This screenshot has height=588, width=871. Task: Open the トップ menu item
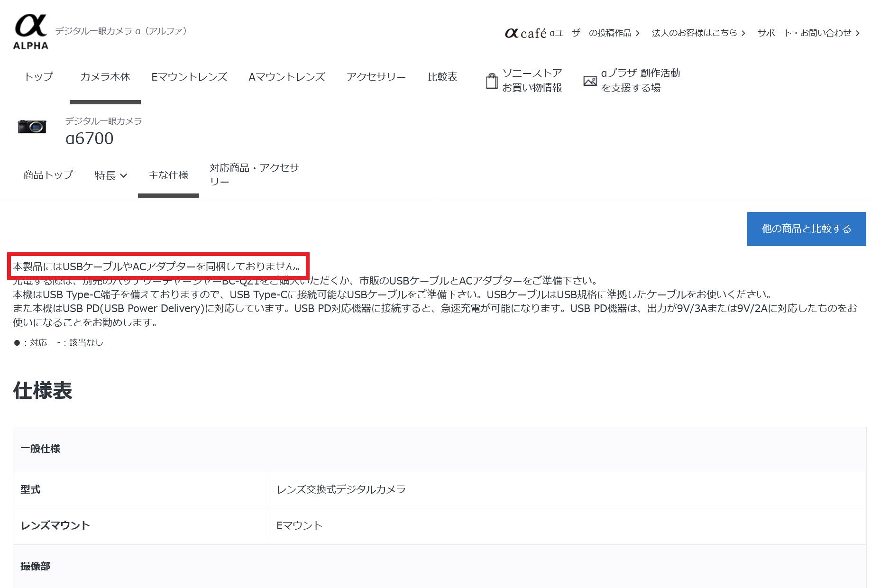pos(39,77)
